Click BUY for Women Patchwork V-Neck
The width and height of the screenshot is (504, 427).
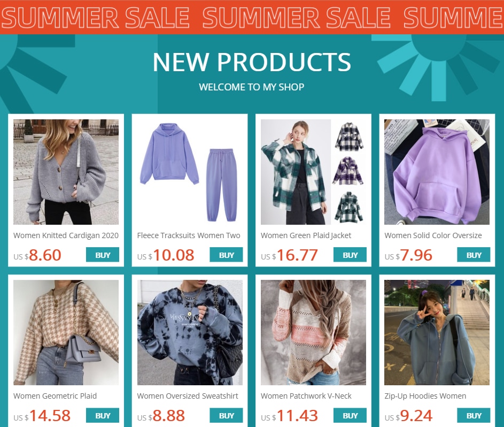pyautogui.click(x=350, y=415)
